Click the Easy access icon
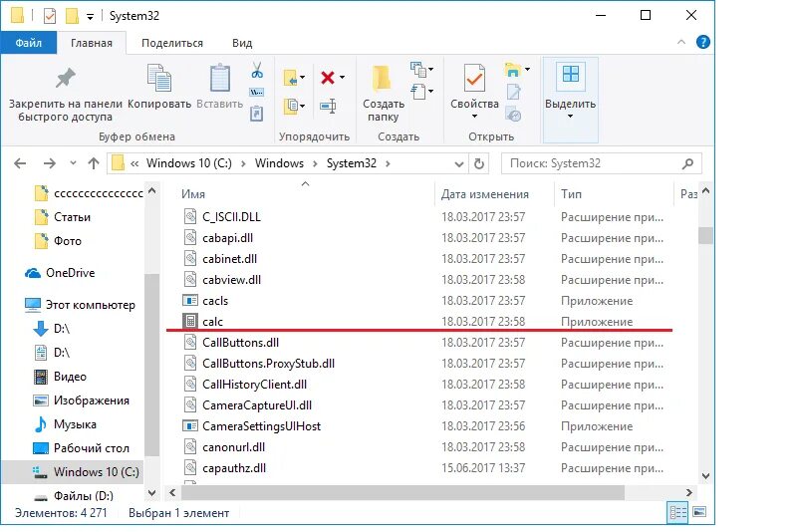Viewport: 797px width, 532px height. pos(417,92)
